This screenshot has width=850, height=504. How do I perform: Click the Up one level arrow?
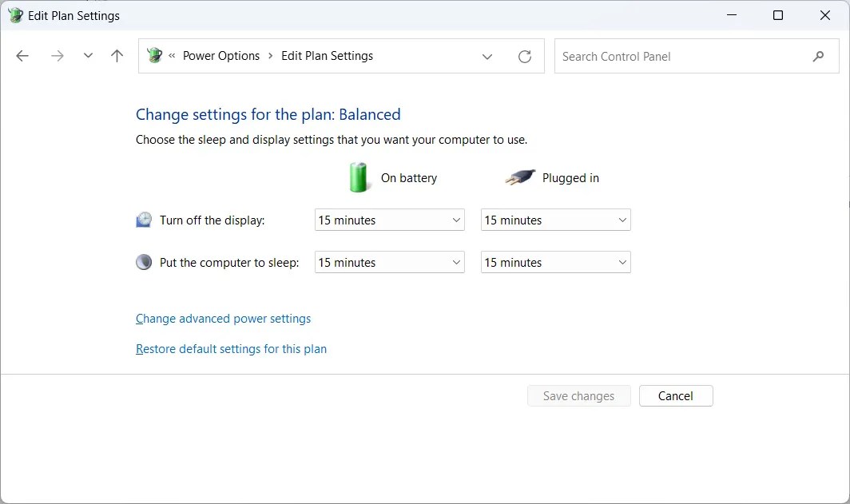pyautogui.click(x=116, y=55)
